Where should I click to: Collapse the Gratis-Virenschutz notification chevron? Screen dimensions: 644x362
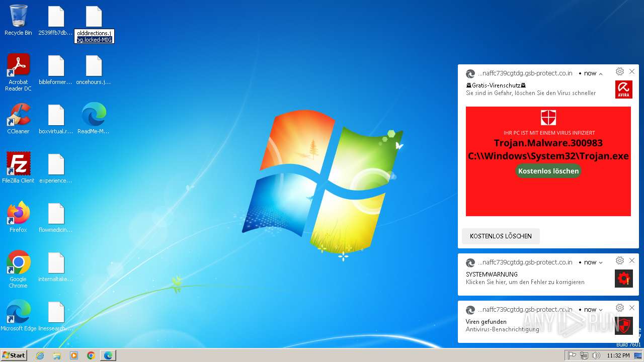tap(601, 73)
